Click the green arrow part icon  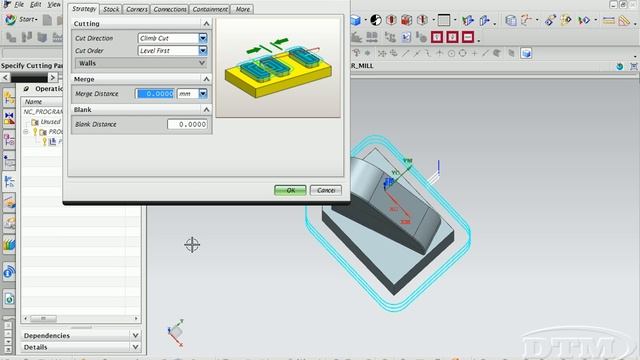(468, 20)
